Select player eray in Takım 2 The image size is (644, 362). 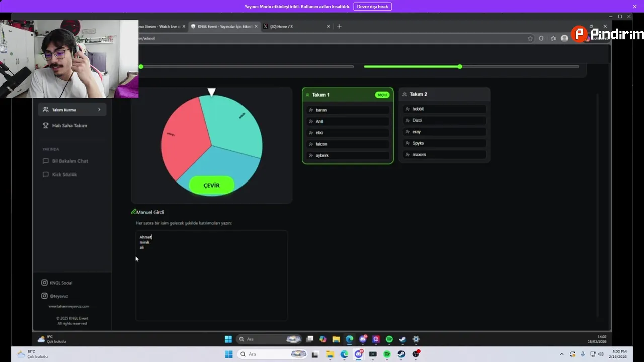(x=444, y=132)
